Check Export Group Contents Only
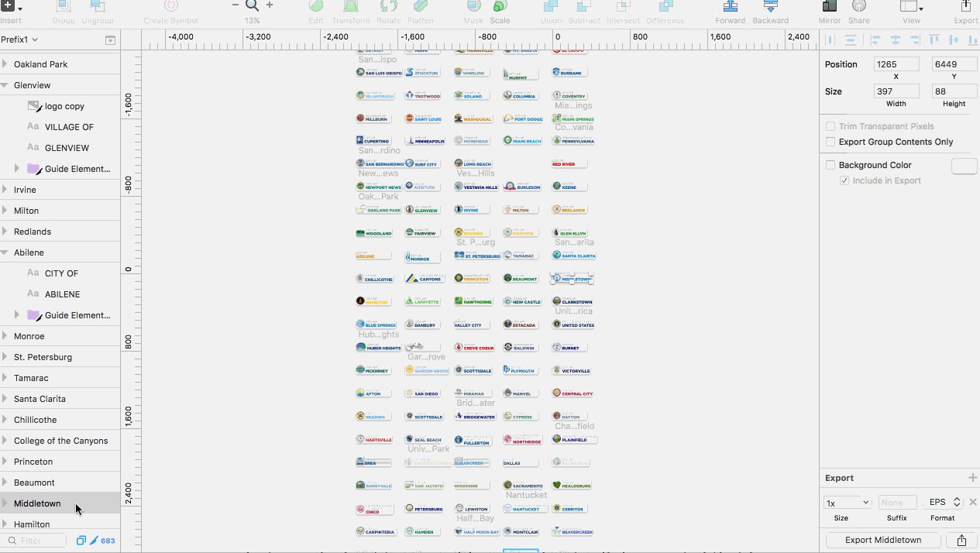The image size is (980, 553). pos(830,142)
